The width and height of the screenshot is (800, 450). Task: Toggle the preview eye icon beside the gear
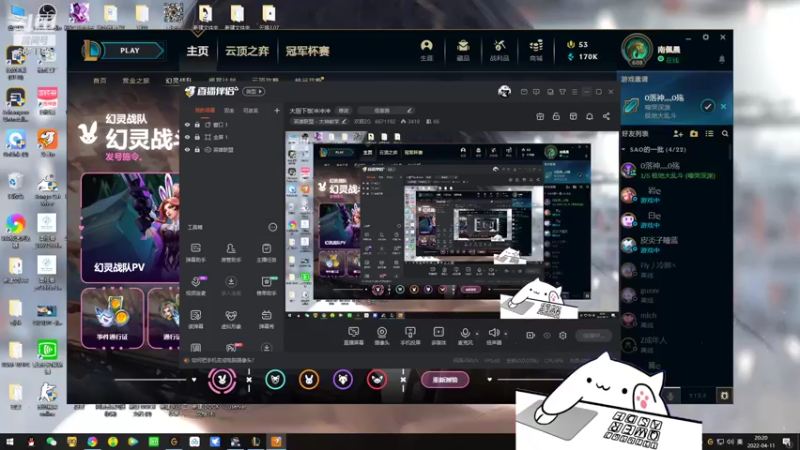click(x=547, y=335)
